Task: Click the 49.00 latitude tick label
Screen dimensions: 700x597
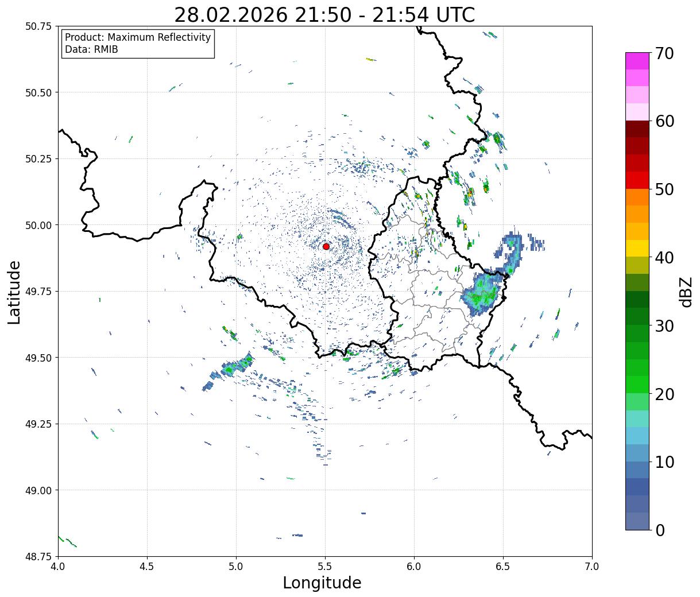Action: click(38, 490)
